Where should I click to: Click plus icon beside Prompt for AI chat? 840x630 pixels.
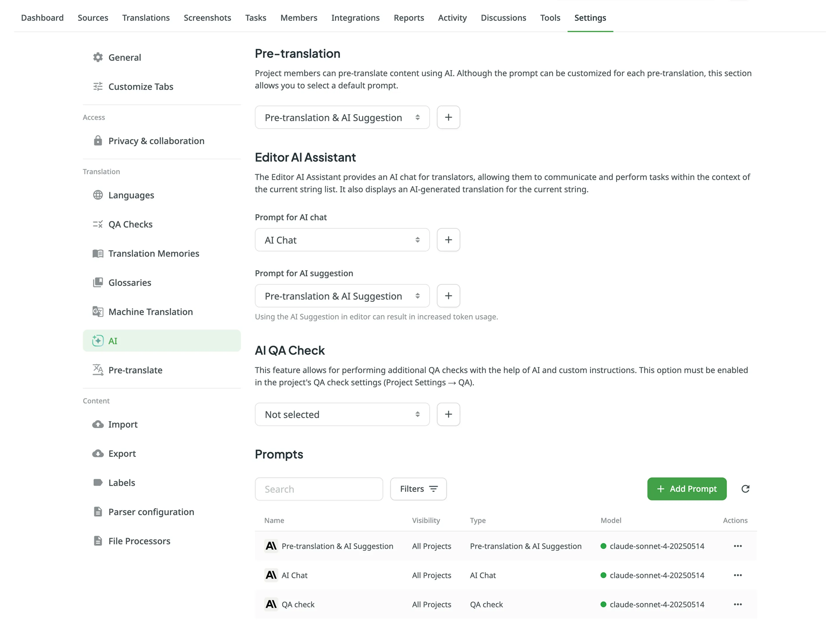(448, 240)
